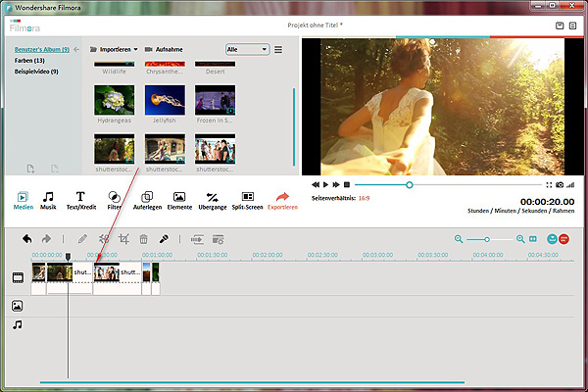Click the Exportieren button
Image resolution: width=588 pixels, height=392 pixels.
point(282,201)
